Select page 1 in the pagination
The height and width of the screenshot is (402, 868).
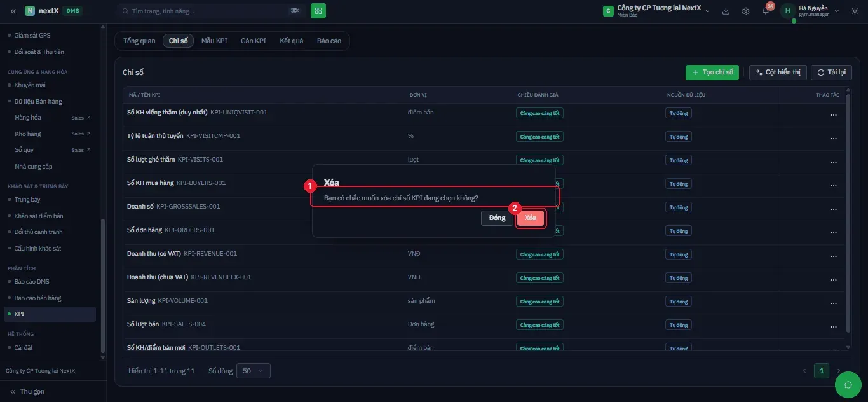pyautogui.click(x=822, y=371)
